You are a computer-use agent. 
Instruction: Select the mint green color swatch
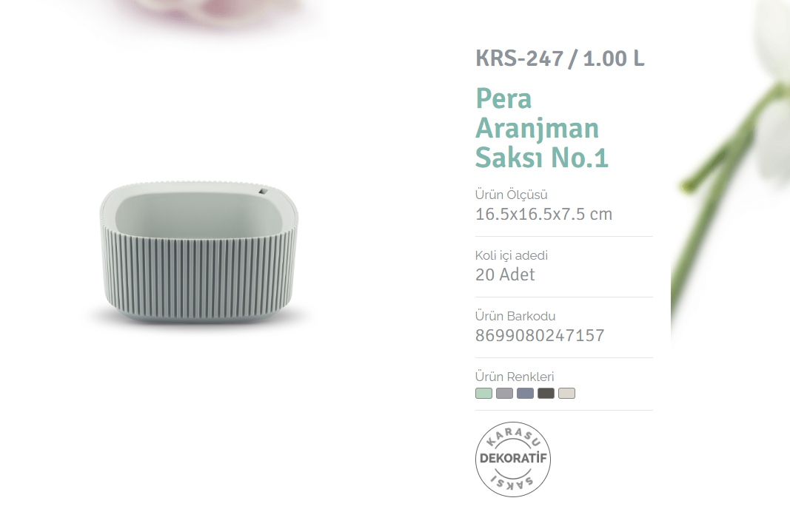point(483,393)
